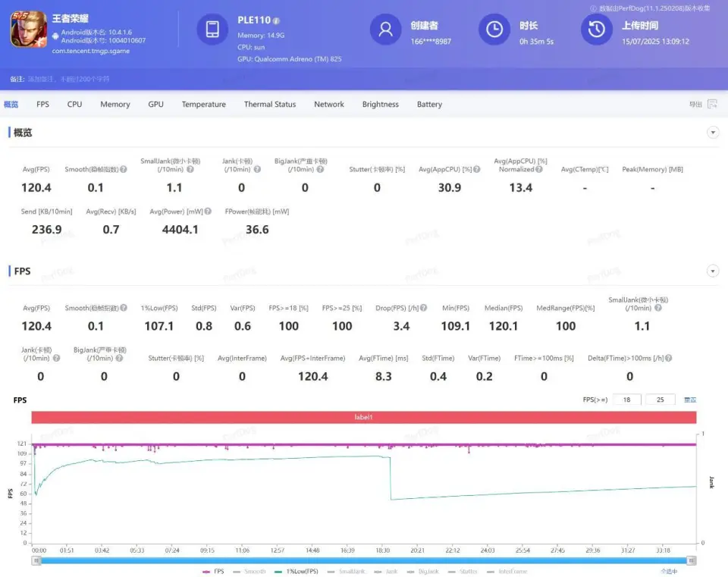The image size is (728, 577).
Task: Click the export icon at tab bar right
Action: pos(712,104)
